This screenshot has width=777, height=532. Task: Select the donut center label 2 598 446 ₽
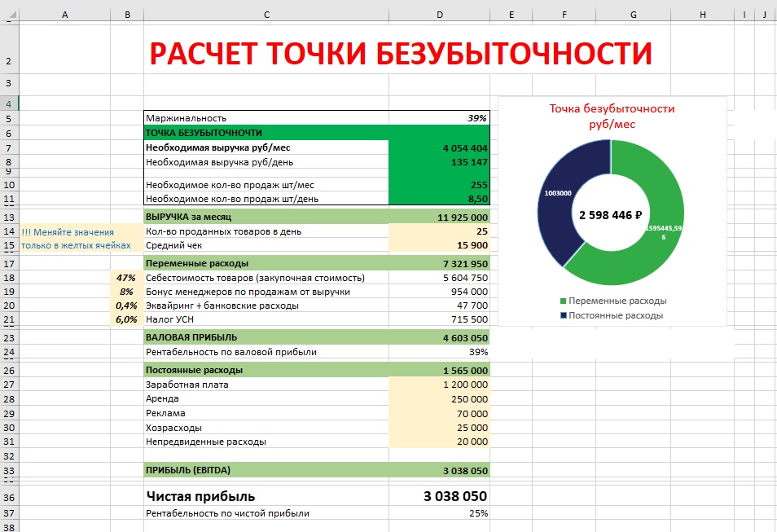(611, 215)
